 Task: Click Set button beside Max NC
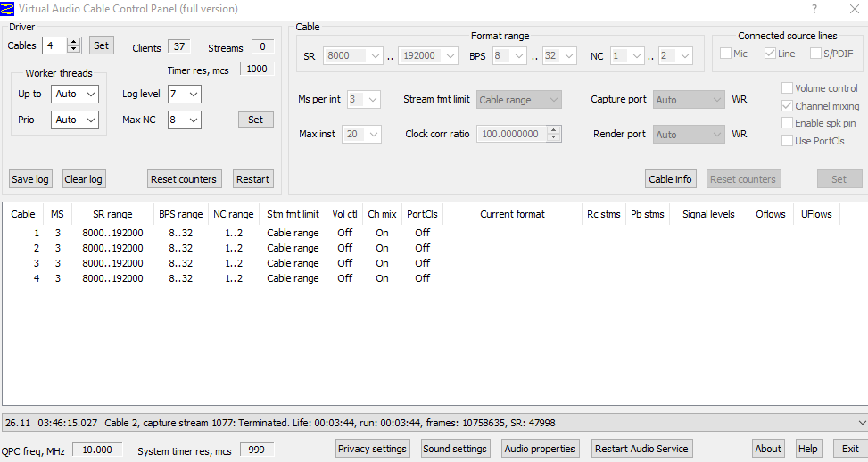tap(256, 120)
